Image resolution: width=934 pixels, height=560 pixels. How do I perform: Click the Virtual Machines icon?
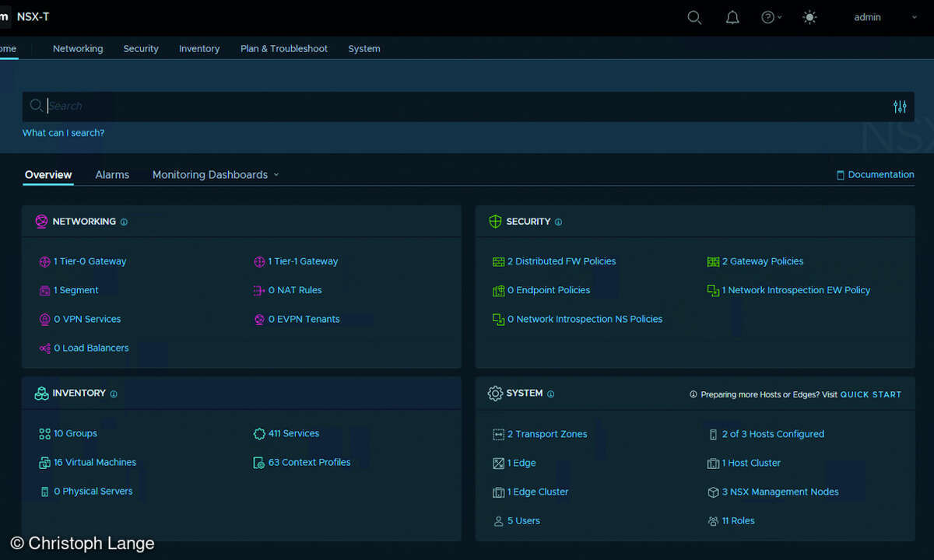click(44, 463)
